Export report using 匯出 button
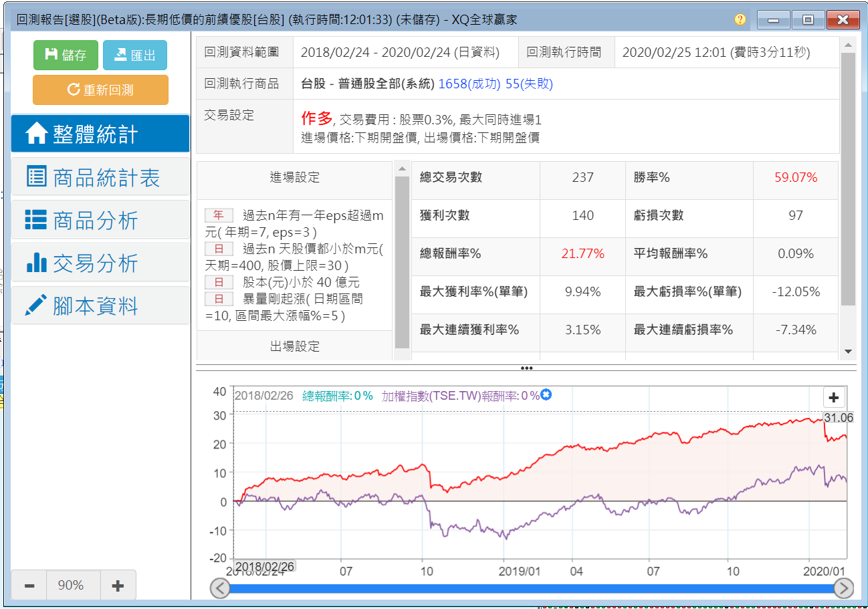The height and width of the screenshot is (609, 868). (134, 55)
